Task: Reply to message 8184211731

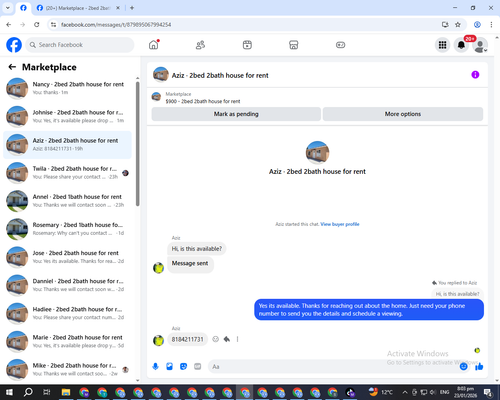Action: click(227, 339)
